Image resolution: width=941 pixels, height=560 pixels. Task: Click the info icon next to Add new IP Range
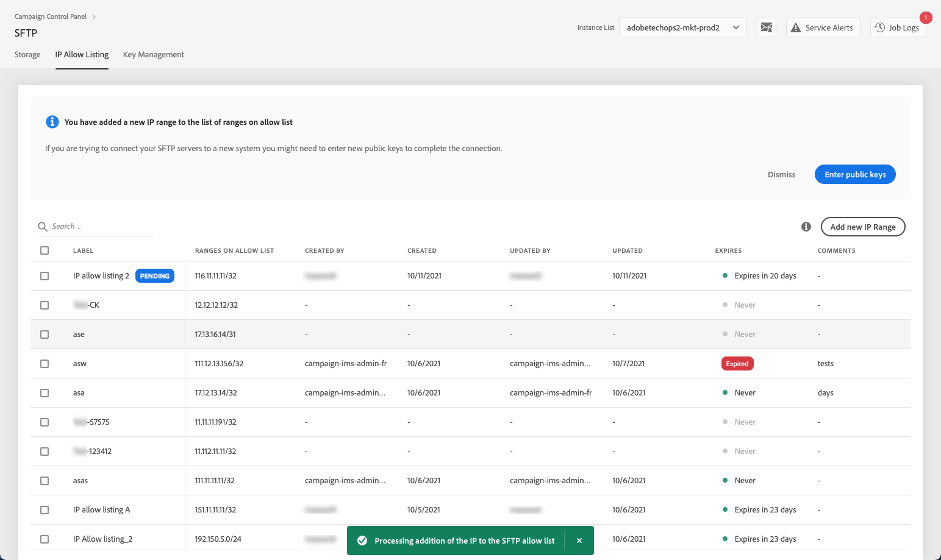pos(806,227)
